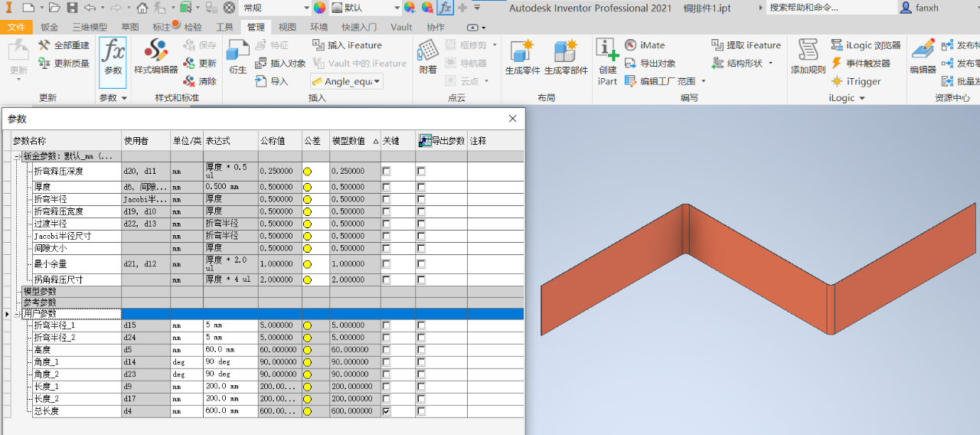Collapse the 用户参数 tree group

18,314
